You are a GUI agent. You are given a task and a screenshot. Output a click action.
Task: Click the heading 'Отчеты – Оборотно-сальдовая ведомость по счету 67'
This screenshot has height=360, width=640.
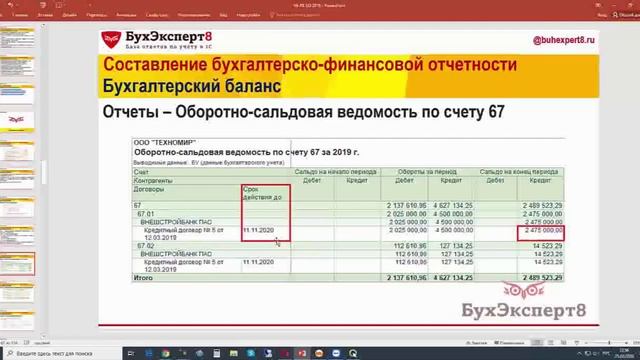(x=303, y=112)
